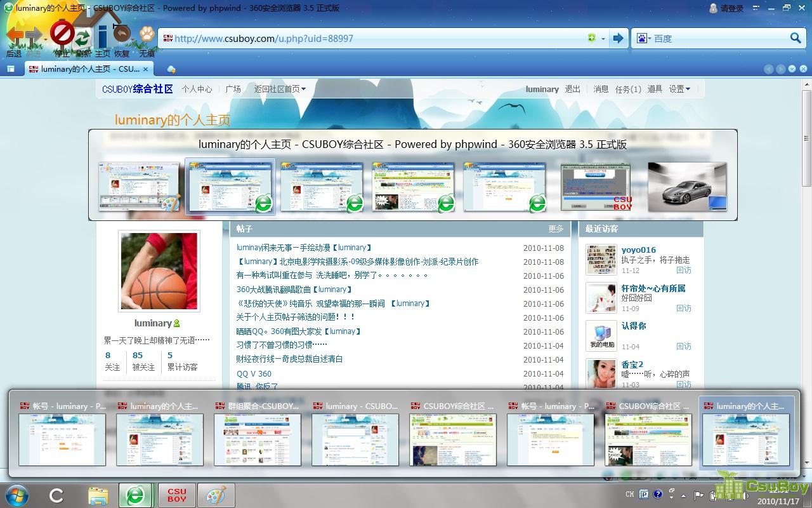Viewport: 812px width, 508px height.
Task: Open the 消息 messages link
Action: coord(601,89)
